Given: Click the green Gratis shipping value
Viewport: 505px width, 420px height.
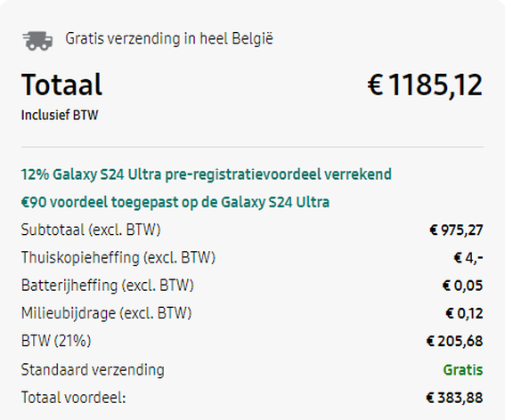Looking at the screenshot, I should tap(463, 370).
